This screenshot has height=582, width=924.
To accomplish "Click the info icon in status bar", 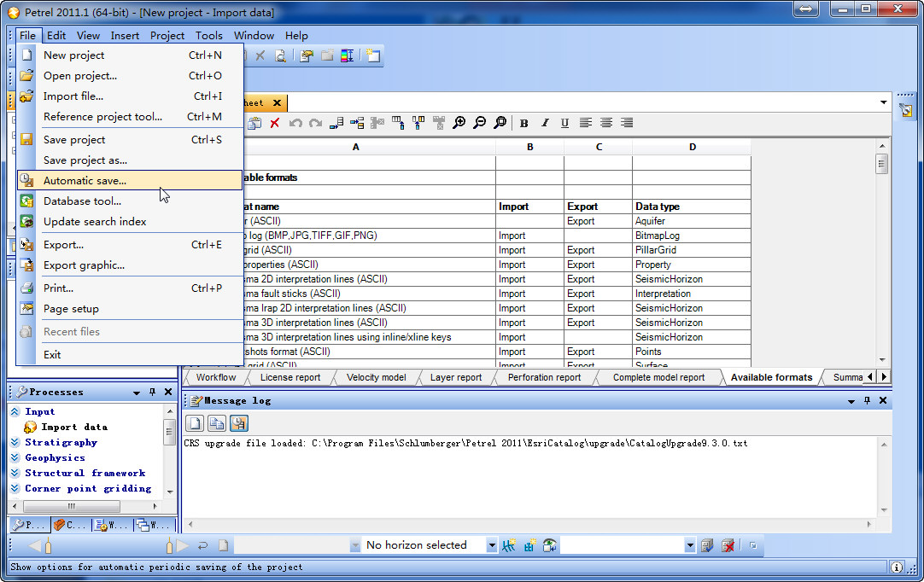I will (x=897, y=567).
